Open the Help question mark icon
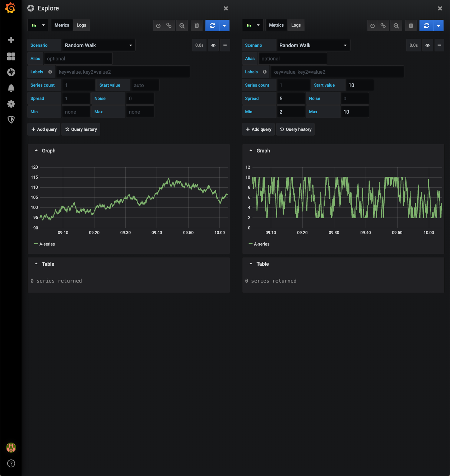The image size is (450, 476). click(11, 463)
